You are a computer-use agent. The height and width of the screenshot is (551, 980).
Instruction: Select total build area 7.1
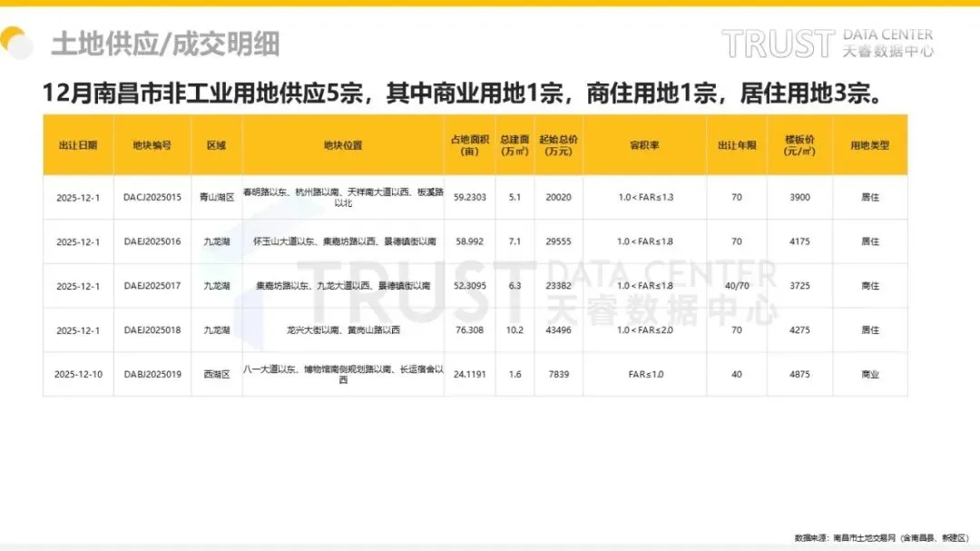click(514, 241)
